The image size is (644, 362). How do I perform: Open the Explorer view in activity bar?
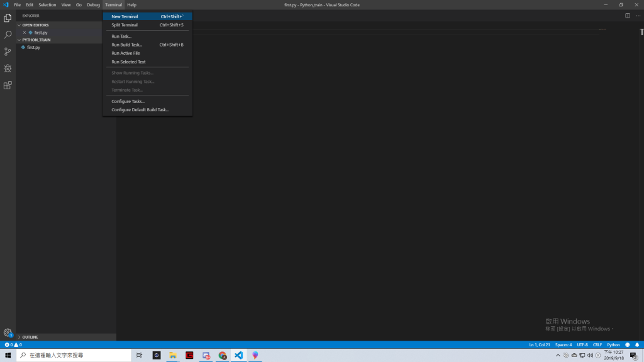[x=8, y=18]
